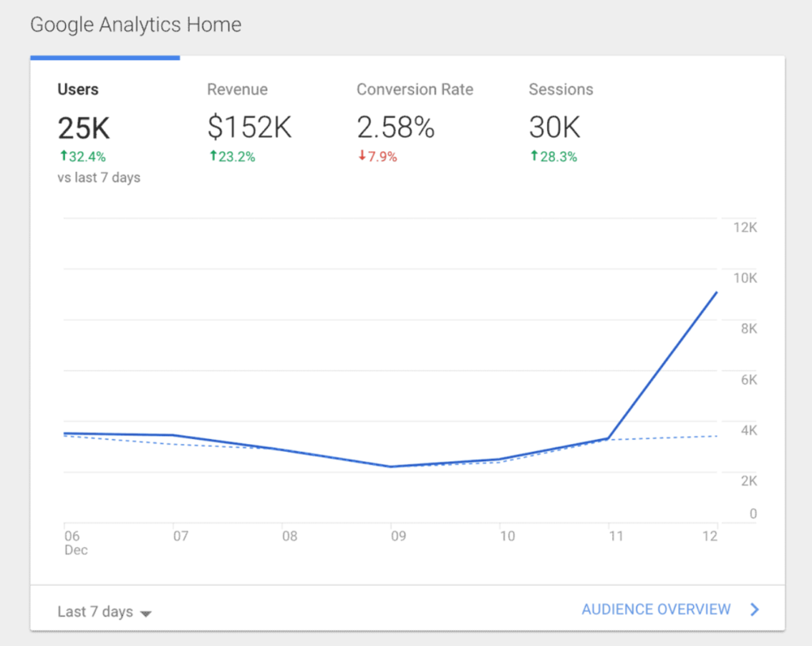Click the 2.58% conversion rate value

tap(396, 128)
